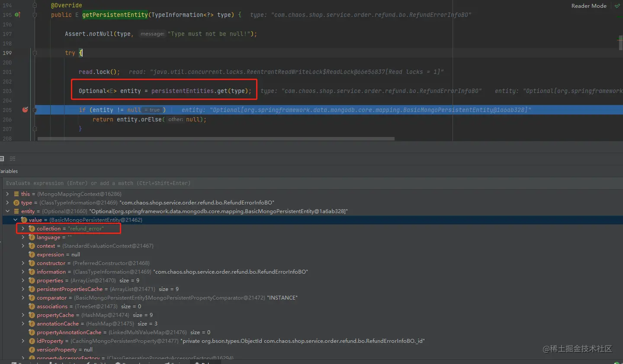Viewport: 623px width, 364px height.
Task: Collapse the 'entity' variable node
Action: [7, 211]
